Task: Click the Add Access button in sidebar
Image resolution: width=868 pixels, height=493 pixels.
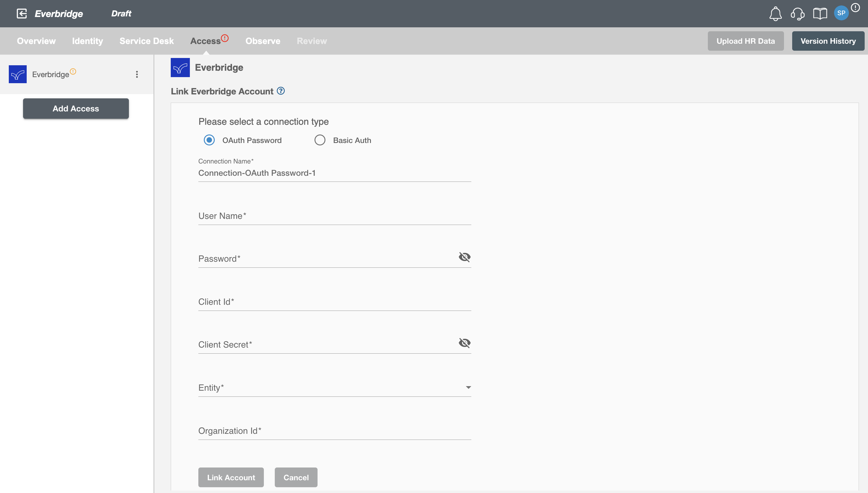Action: click(x=76, y=108)
